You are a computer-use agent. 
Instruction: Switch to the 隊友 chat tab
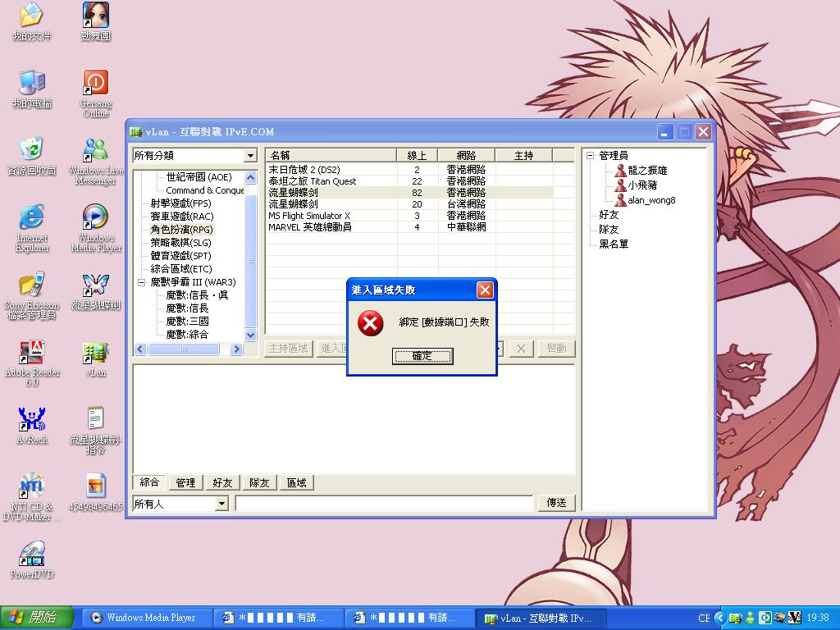[259, 482]
